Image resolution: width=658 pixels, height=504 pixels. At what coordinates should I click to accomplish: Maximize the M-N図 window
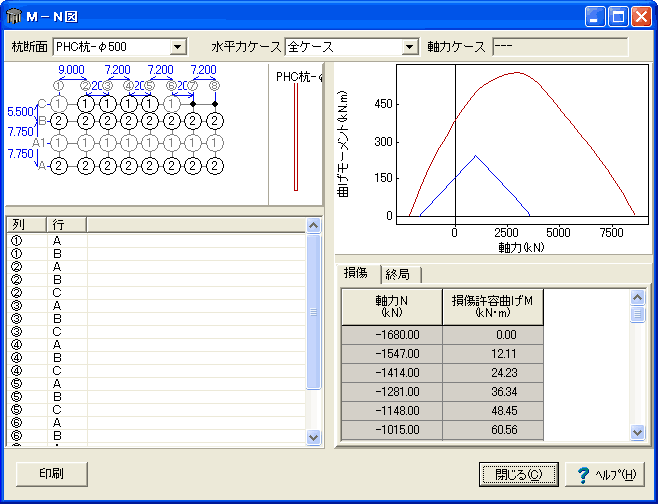tap(618, 17)
